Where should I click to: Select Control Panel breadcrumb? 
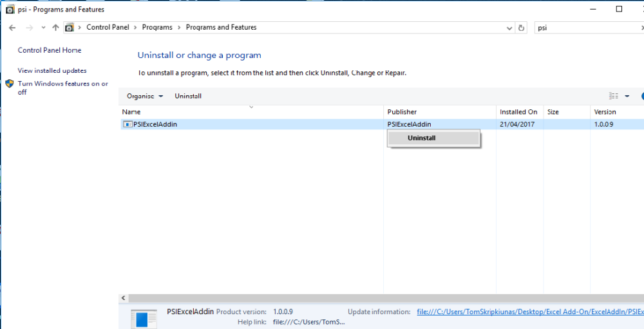[x=108, y=27]
